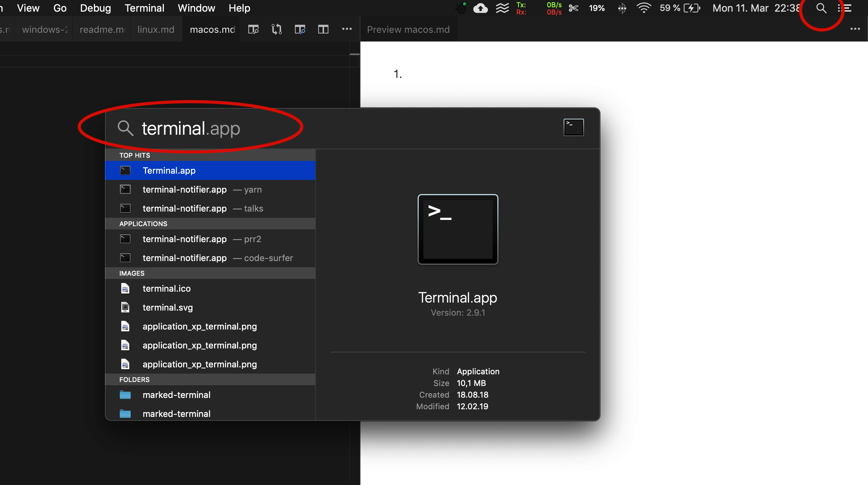This screenshot has width=868, height=485.
Task: Open the Notification Center list icon
Action: point(844,8)
